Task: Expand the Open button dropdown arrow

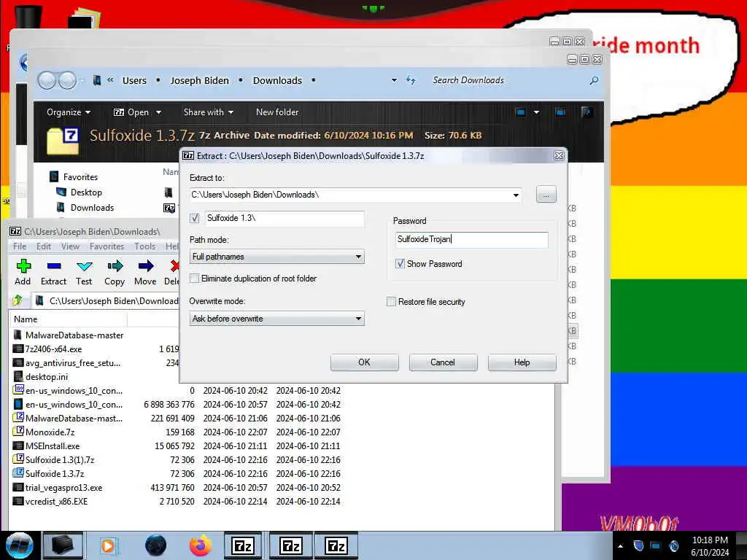Action: click(x=158, y=112)
